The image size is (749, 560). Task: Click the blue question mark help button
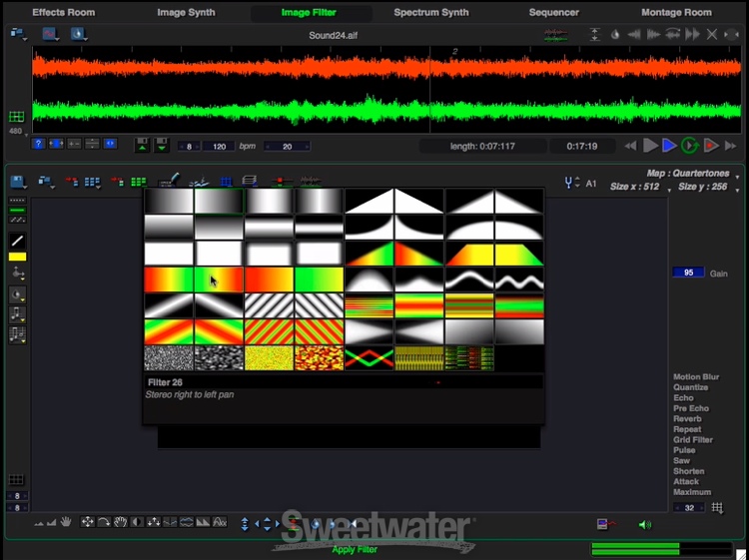point(38,144)
